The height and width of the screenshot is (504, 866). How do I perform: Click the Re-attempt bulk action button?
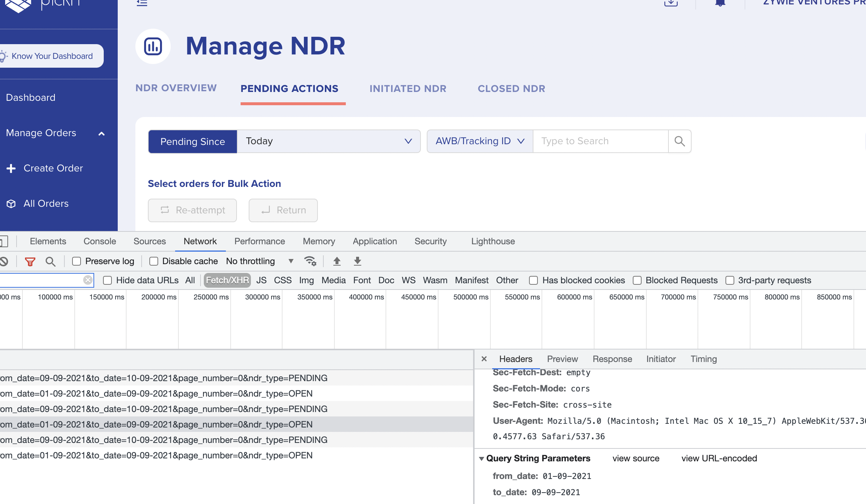pos(192,210)
